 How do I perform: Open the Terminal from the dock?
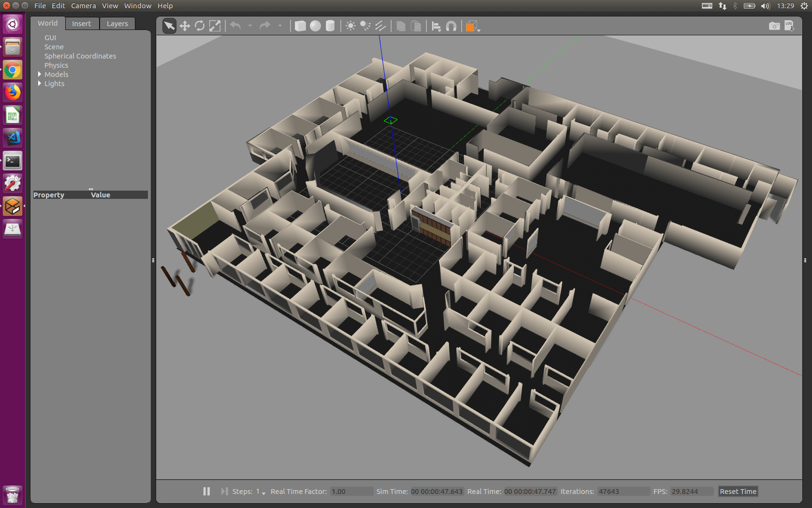(13, 161)
